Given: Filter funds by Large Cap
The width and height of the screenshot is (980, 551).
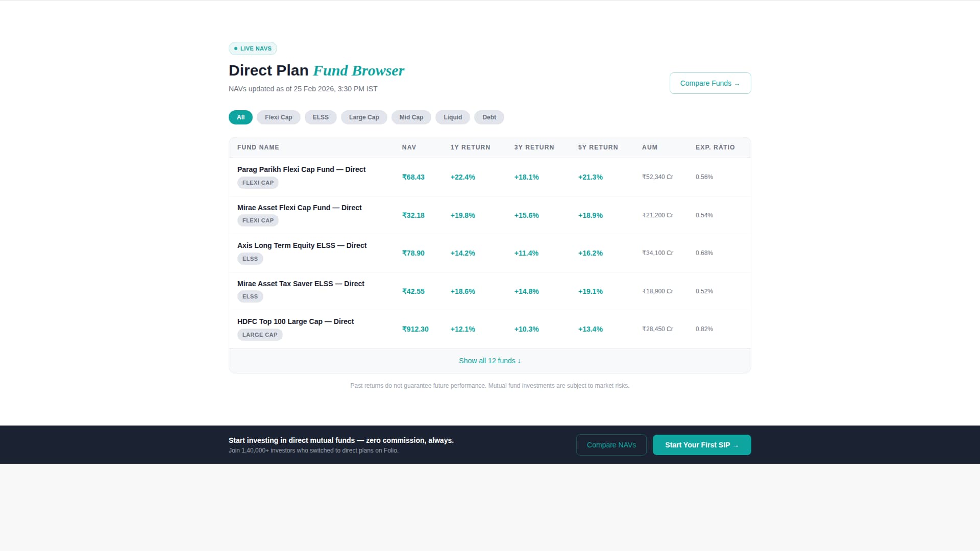Looking at the screenshot, I should (364, 117).
